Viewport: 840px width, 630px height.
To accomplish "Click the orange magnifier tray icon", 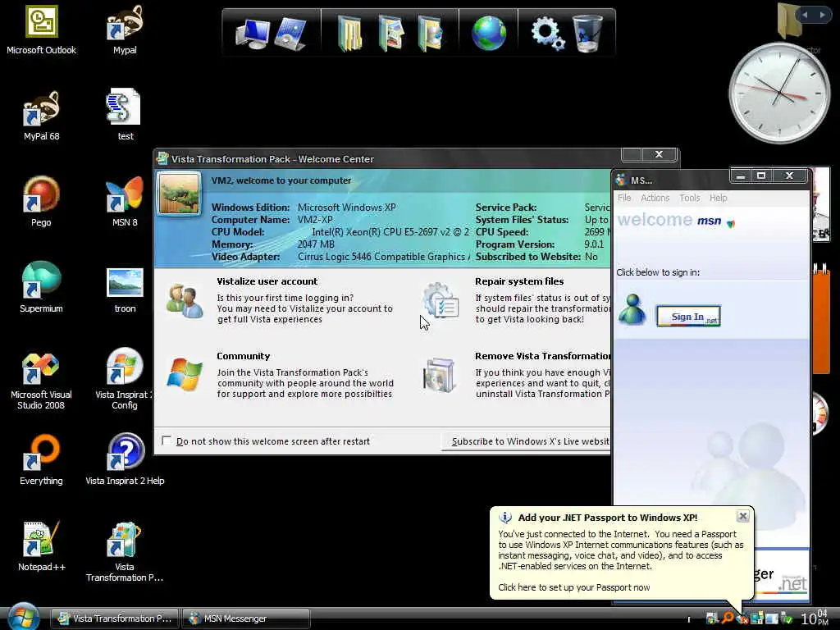I will (x=727, y=619).
